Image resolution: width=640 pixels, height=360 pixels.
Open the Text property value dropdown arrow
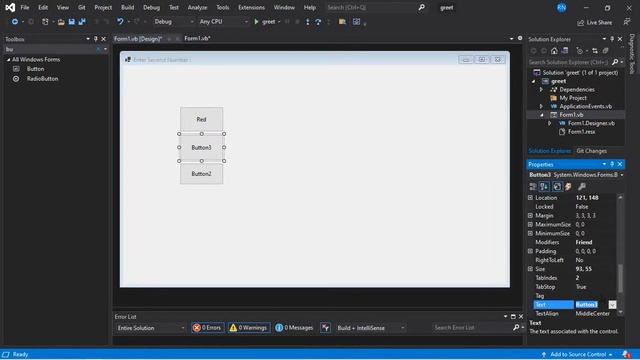pyautogui.click(x=612, y=305)
